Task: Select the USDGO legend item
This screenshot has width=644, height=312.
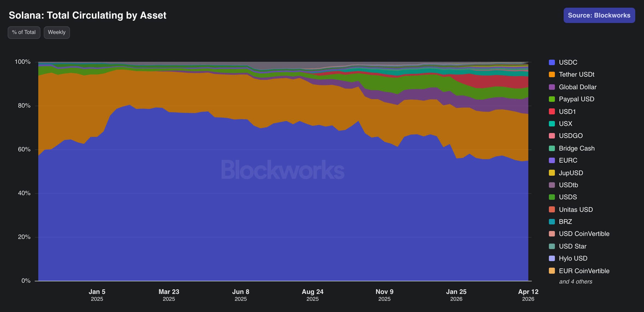Action: click(551, 136)
